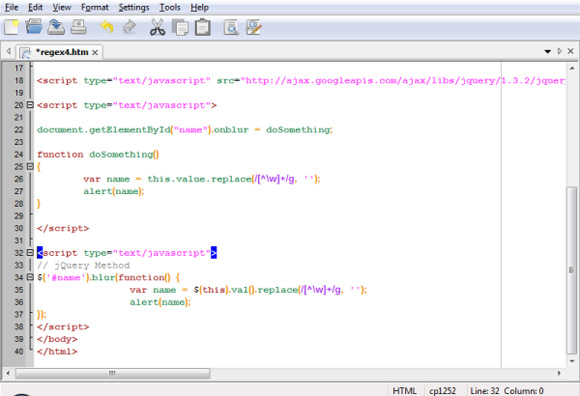Cut selection with the scissors icon

(x=158, y=27)
